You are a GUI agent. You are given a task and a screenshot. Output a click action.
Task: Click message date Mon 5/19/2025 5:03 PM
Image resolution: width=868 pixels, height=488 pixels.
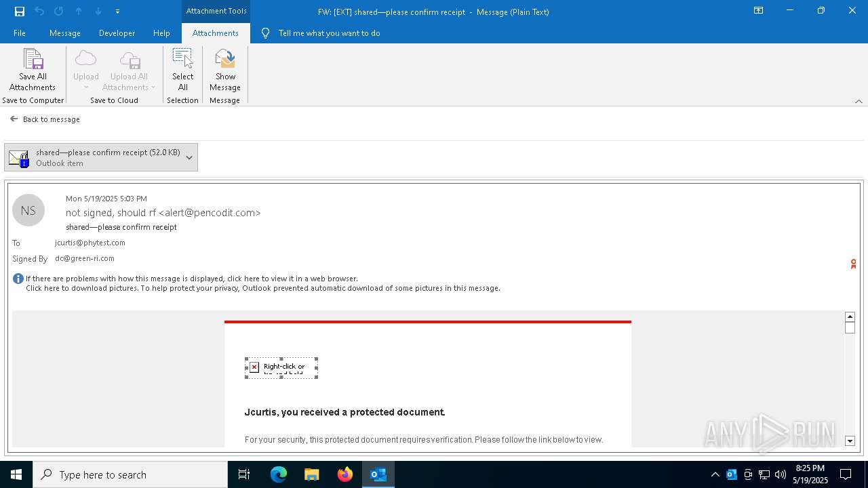click(106, 199)
